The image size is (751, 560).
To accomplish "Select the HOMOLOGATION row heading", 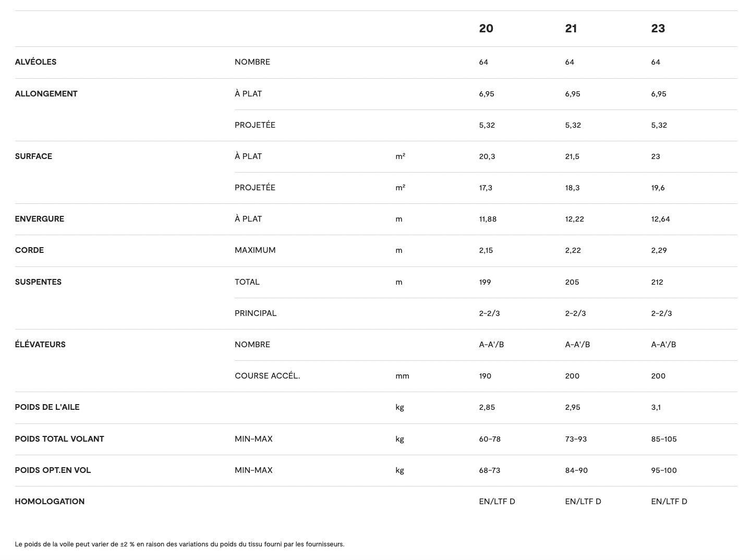I will tap(50, 502).
